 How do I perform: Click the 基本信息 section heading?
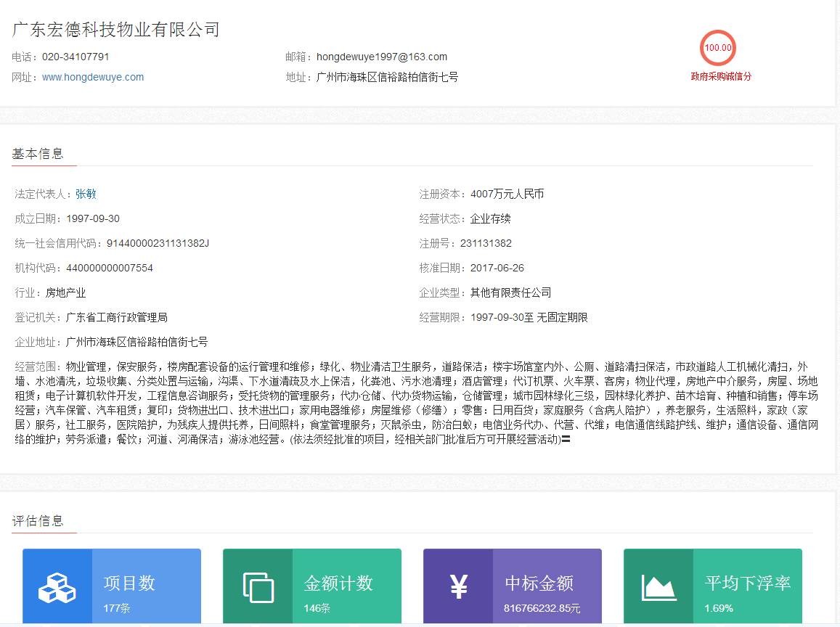38,154
